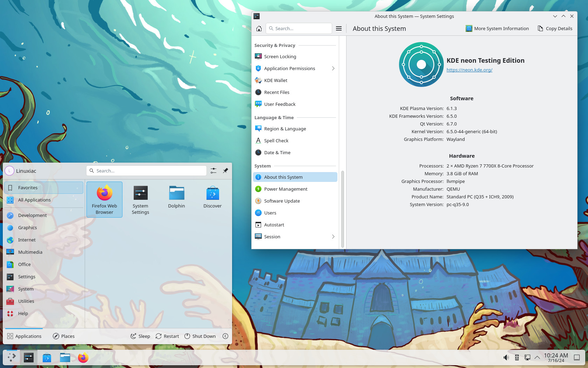Open Multimedia category

[44, 252]
